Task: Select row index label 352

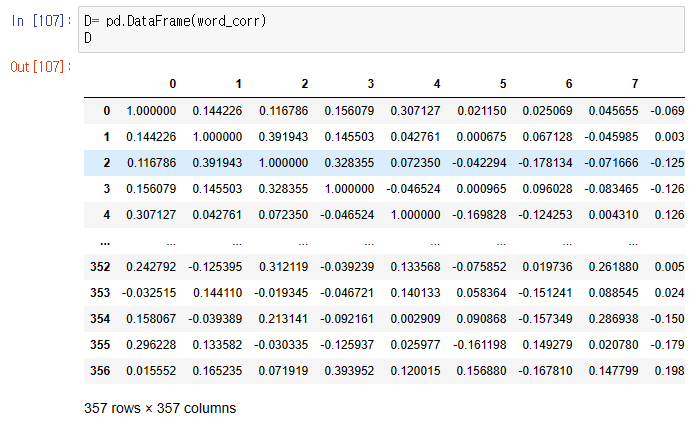Action: pyautogui.click(x=100, y=265)
